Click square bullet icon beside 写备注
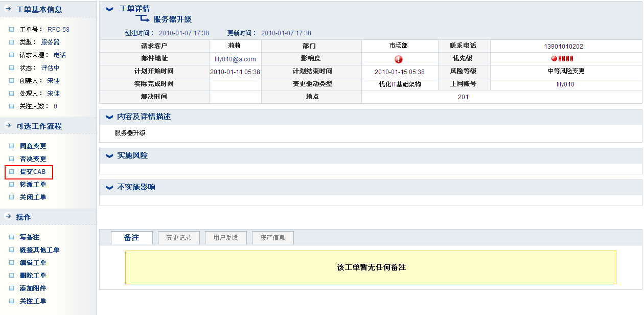The height and width of the screenshot is (315, 644). click(x=12, y=237)
